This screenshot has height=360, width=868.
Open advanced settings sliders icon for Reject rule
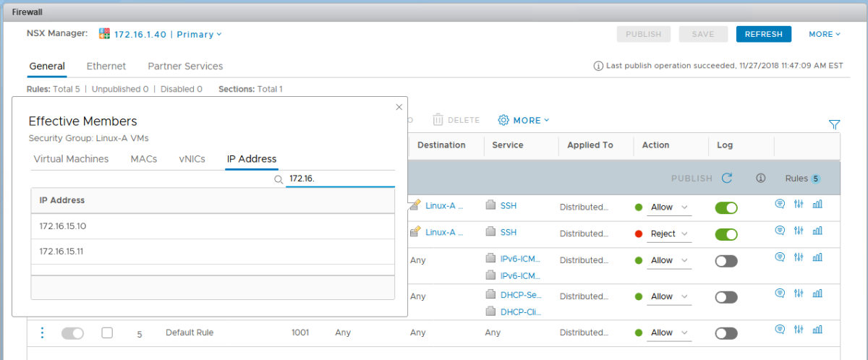799,231
